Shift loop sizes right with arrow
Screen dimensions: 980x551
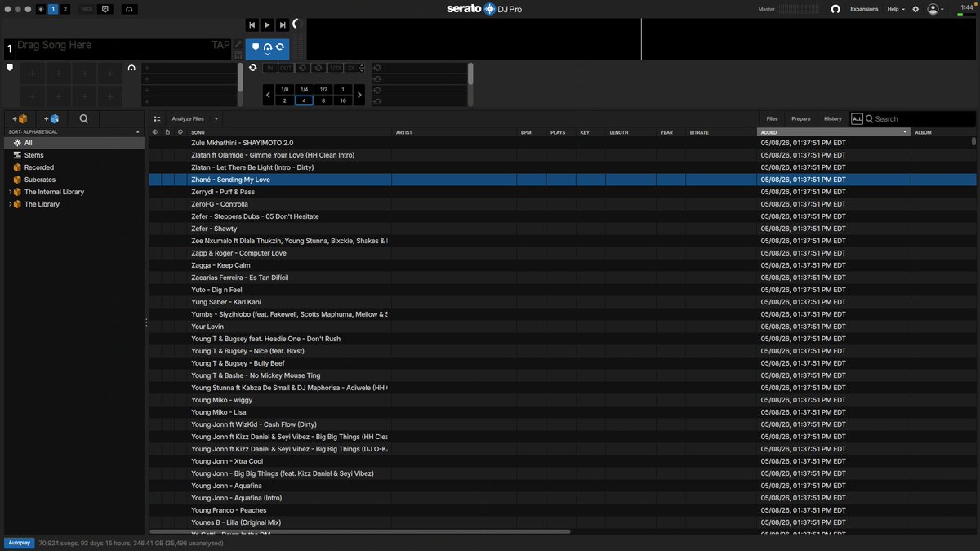point(359,96)
